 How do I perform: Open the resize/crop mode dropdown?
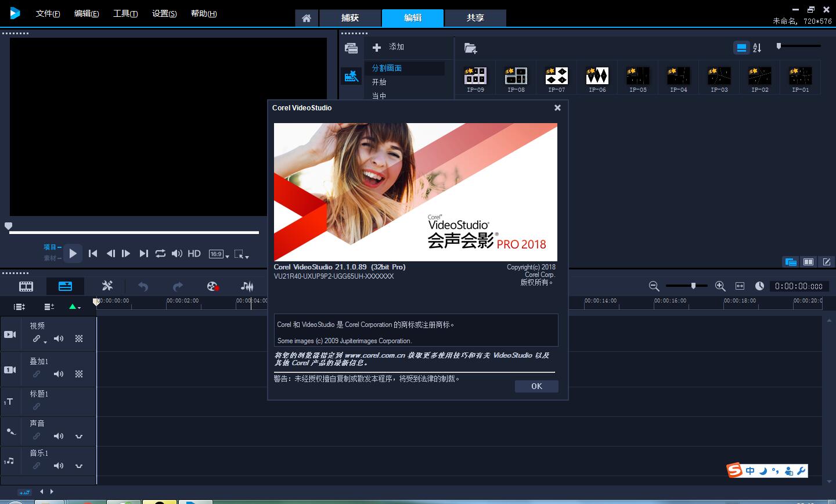coord(242,254)
